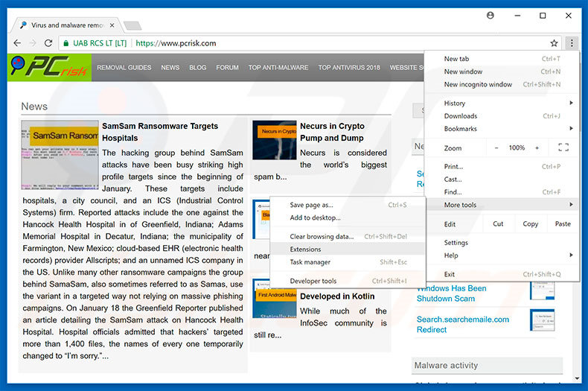Click the SamSam Ransomware article thumbnail
The image size is (588, 391).
click(x=60, y=155)
